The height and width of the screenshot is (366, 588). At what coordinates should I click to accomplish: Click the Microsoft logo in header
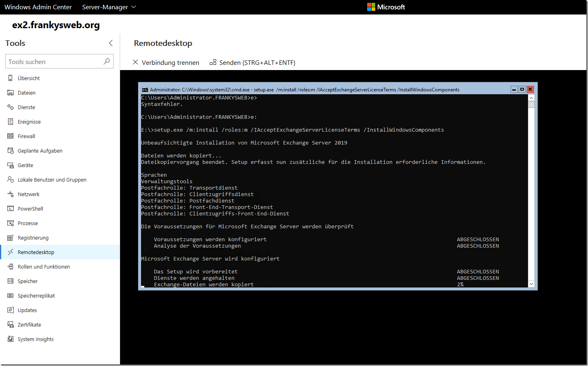386,7
